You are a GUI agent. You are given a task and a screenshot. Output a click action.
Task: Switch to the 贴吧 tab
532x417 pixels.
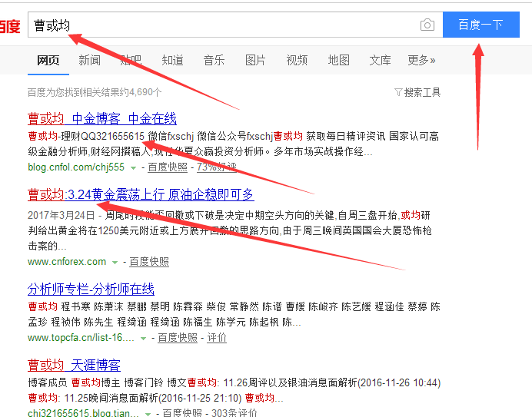131,61
